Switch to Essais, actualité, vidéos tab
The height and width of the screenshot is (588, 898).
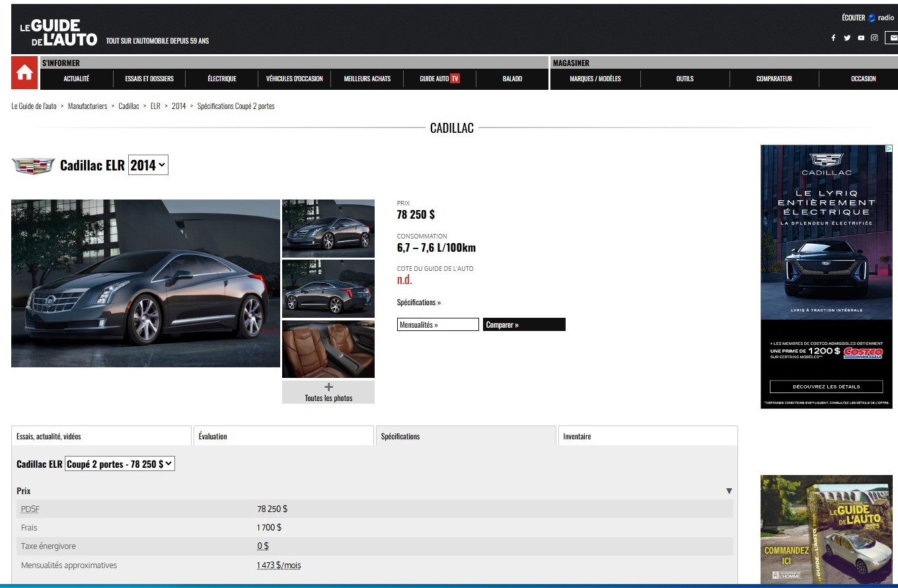(x=102, y=436)
